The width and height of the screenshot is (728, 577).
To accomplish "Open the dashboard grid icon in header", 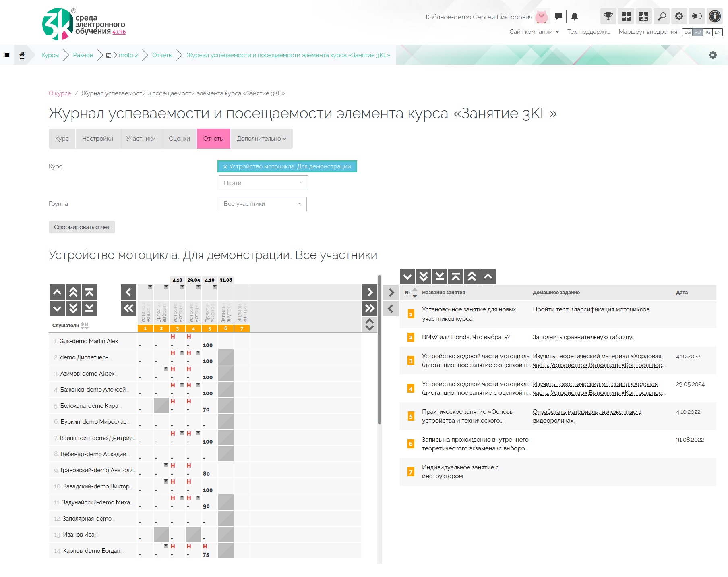I will click(626, 17).
